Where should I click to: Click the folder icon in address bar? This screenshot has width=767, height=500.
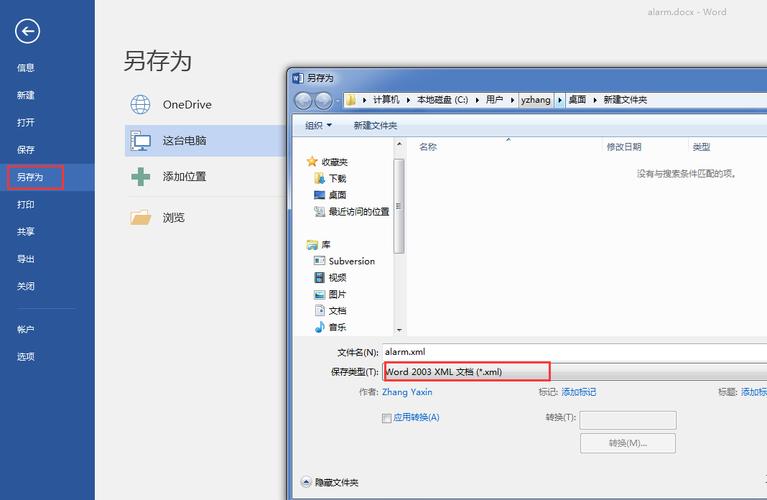pos(351,100)
